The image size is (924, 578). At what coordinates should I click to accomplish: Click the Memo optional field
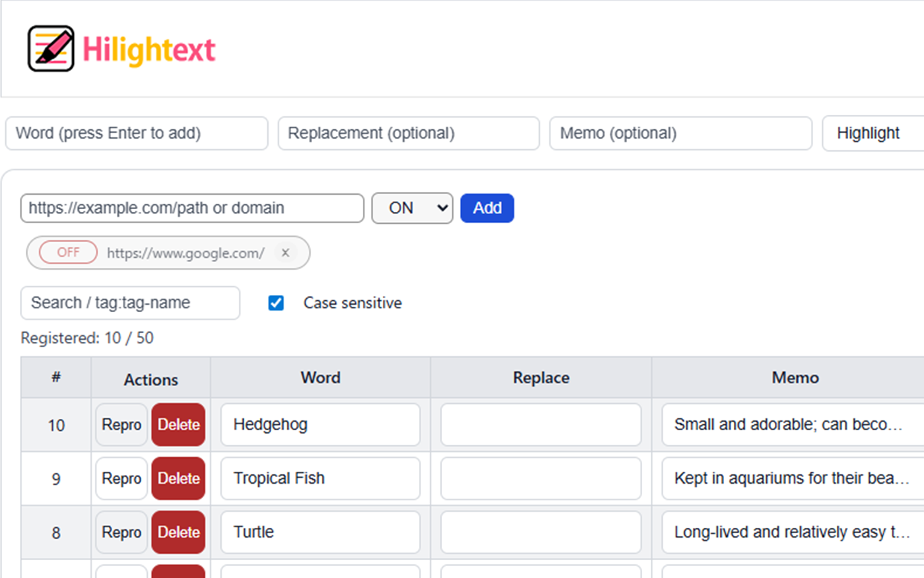[680, 133]
